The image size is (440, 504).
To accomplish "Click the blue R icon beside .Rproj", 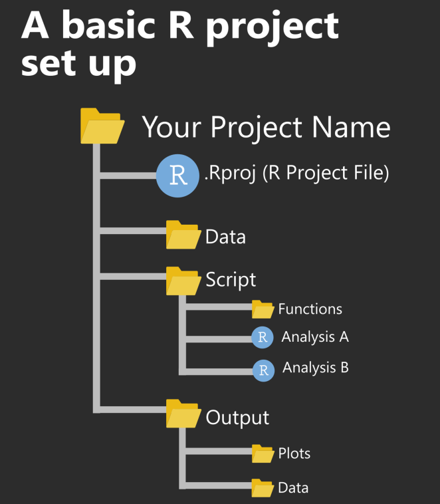I will pyautogui.click(x=177, y=176).
